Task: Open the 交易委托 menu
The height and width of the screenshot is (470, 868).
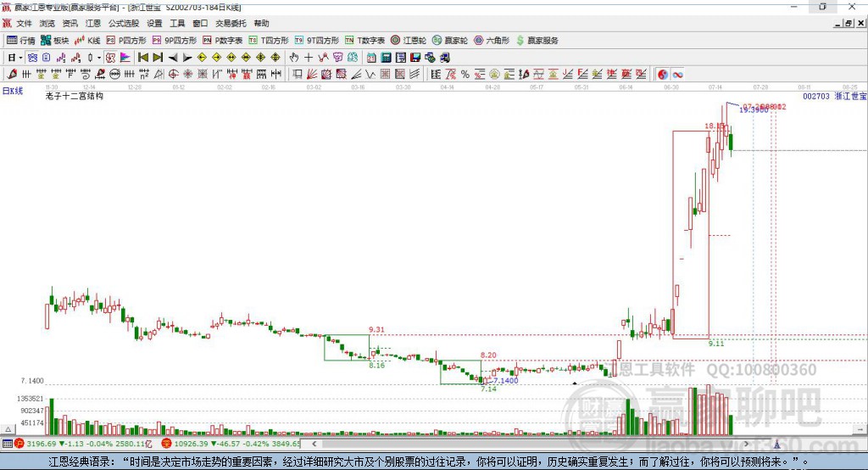Action: pos(231,24)
